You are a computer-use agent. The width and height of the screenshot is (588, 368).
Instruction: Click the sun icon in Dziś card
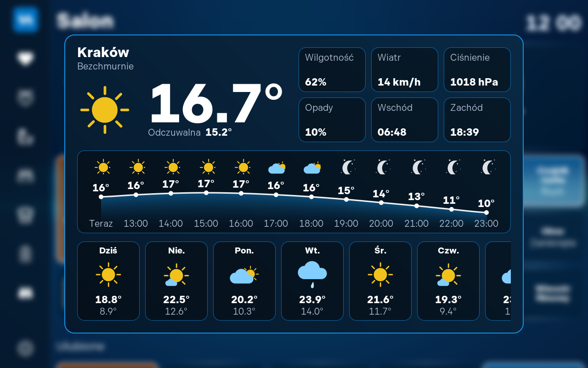pyautogui.click(x=108, y=275)
